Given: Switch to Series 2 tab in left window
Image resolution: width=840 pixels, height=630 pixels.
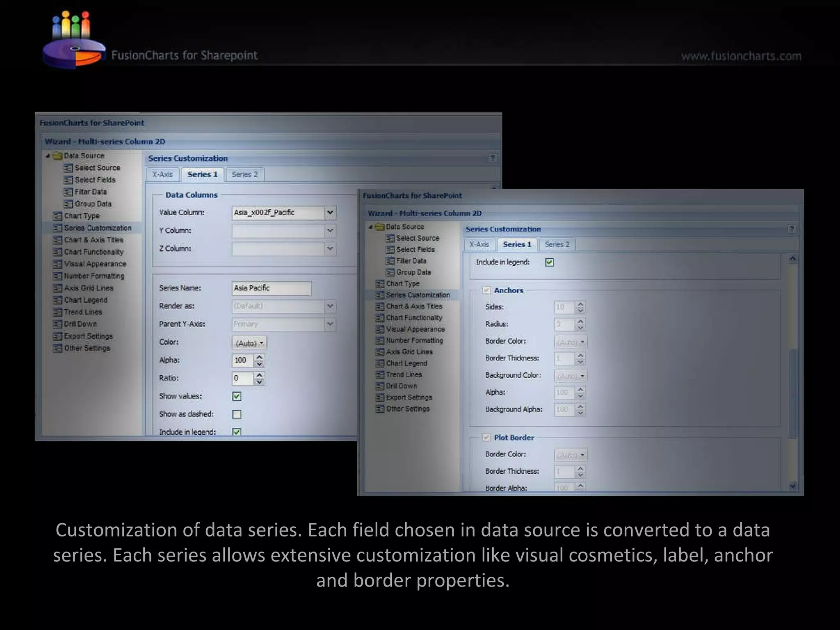Looking at the screenshot, I should [245, 174].
